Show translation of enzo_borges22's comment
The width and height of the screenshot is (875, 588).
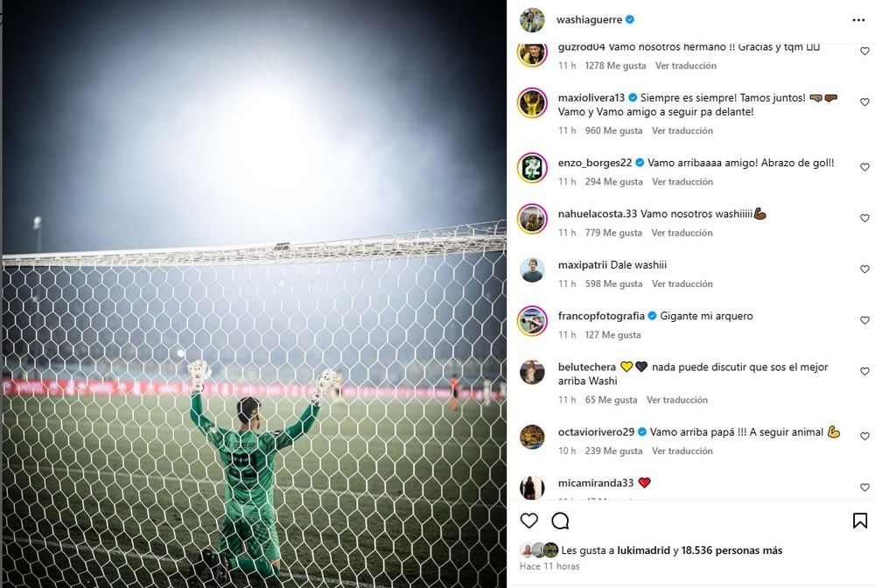[x=682, y=182]
